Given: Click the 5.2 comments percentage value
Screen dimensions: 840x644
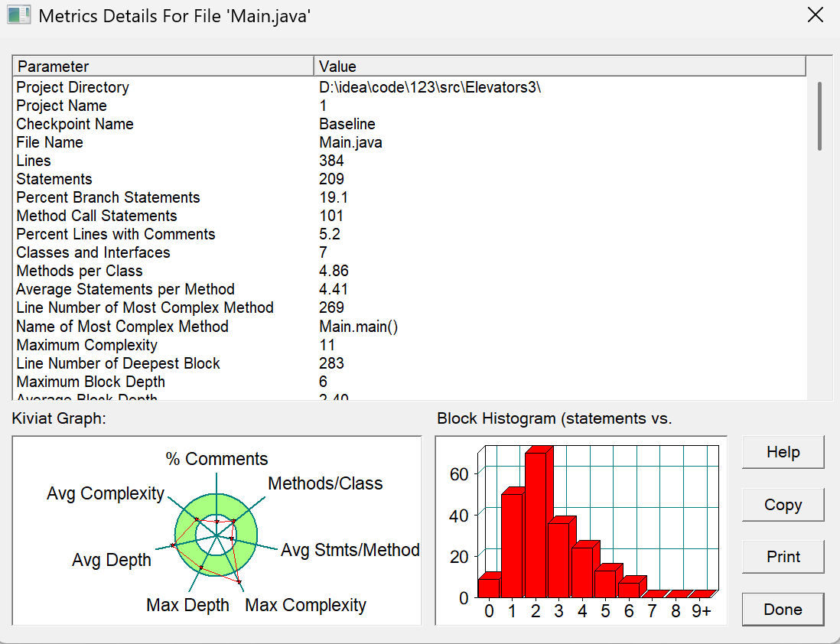Looking at the screenshot, I should pyautogui.click(x=330, y=234).
